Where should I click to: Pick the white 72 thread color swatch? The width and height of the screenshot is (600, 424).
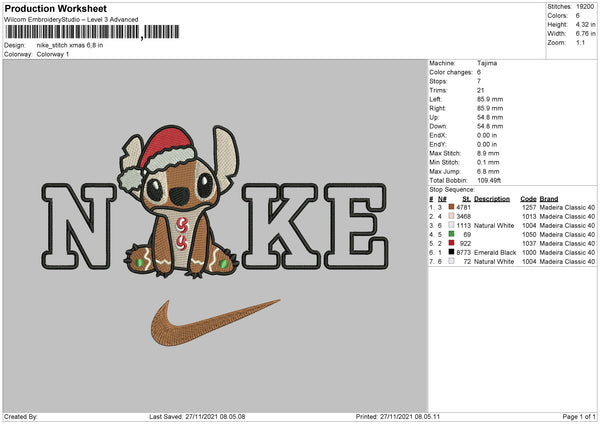(451, 261)
